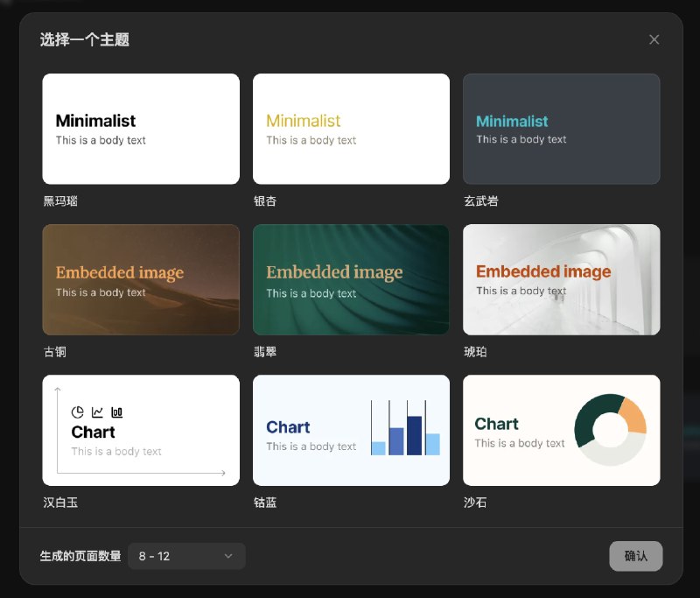The image size is (700, 598).
Task: Click the 翡翠 theme name label
Action: click(x=265, y=352)
